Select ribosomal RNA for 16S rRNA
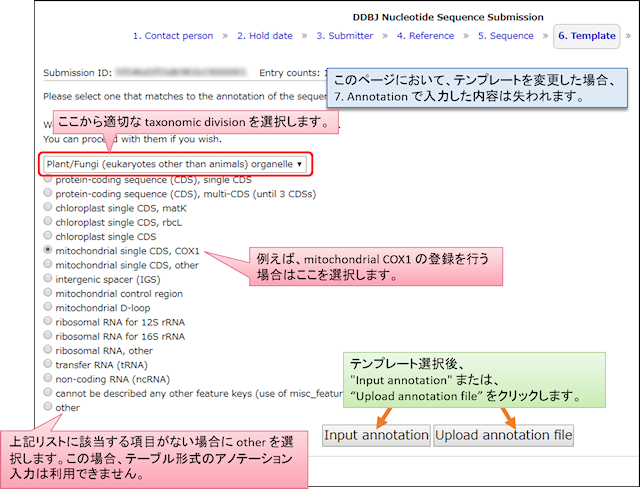This screenshot has width=640, height=489. point(48,335)
